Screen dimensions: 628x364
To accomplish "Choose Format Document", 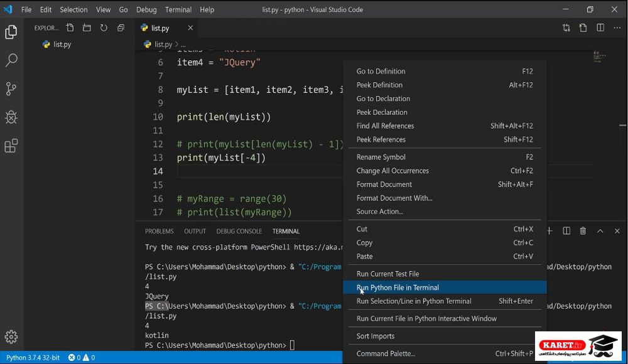I will pyautogui.click(x=445, y=185).
